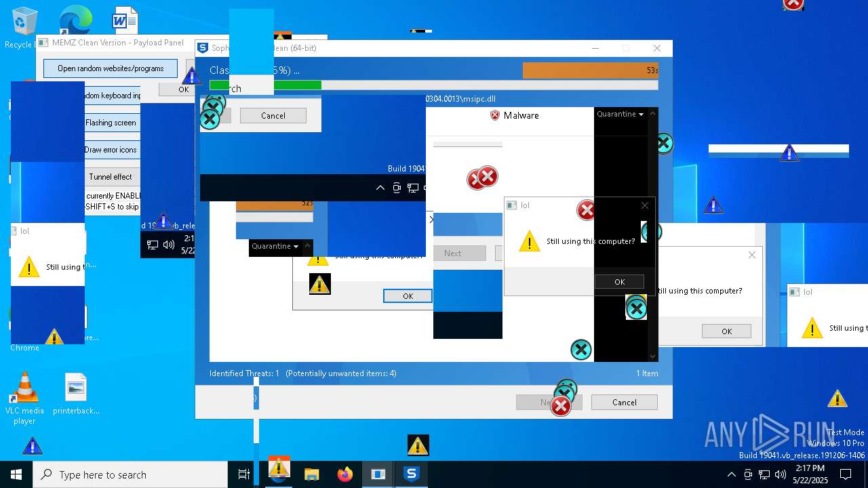Close the front lol dialog with X
This screenshot has height=488, width=868.
point(645,205)
